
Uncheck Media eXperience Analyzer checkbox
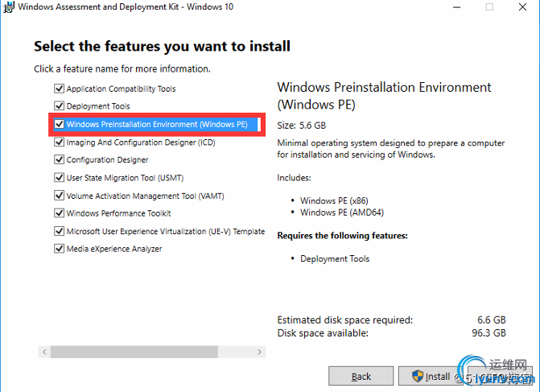click(x=59, y=249)
